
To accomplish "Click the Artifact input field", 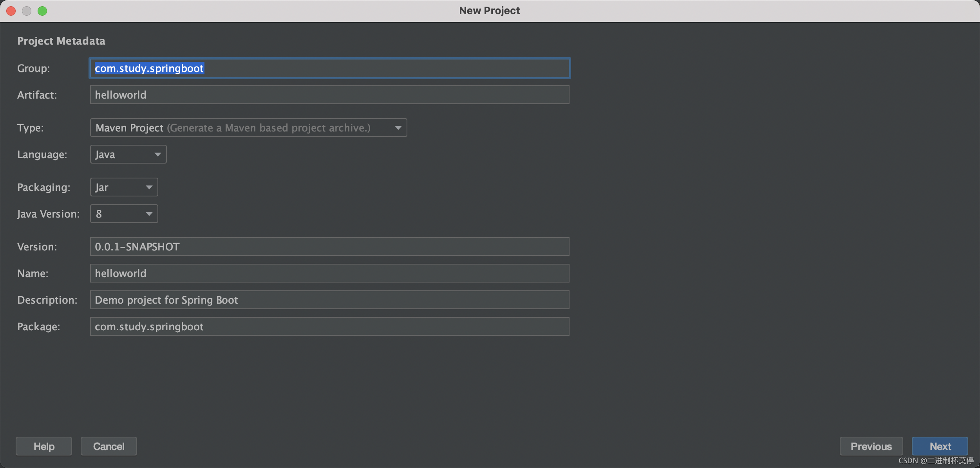I will (329, 94).
